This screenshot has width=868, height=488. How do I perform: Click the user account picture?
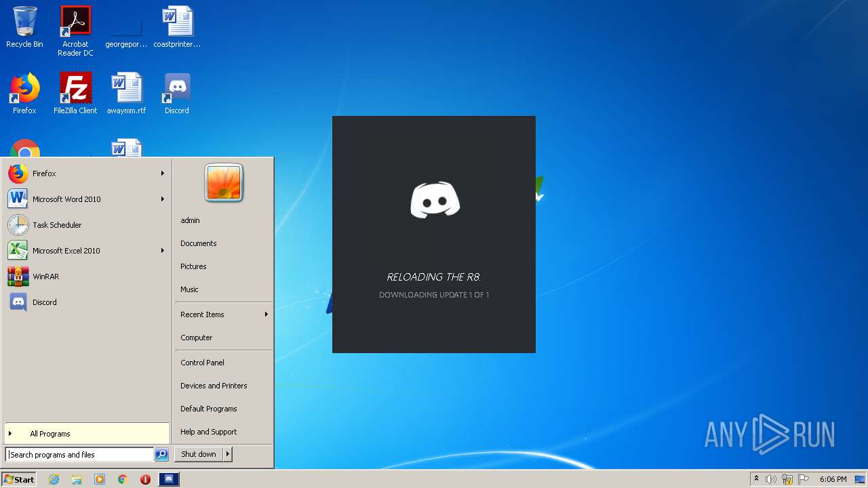click(224, 183)
